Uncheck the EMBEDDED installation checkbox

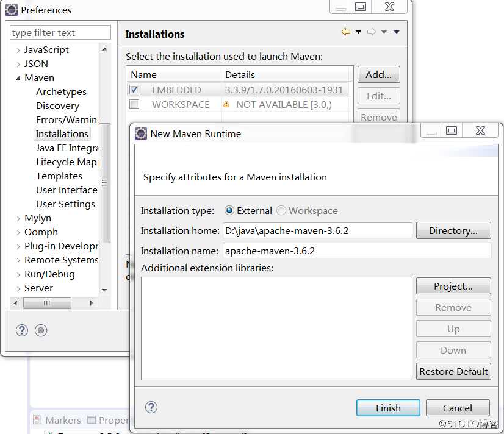pos(134,90)
